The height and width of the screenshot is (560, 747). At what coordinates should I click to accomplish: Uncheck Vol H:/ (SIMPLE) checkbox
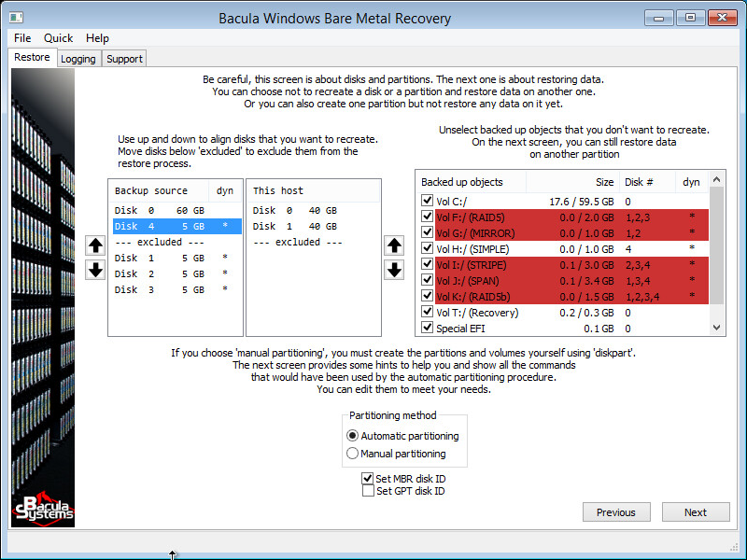coord(427,248)
